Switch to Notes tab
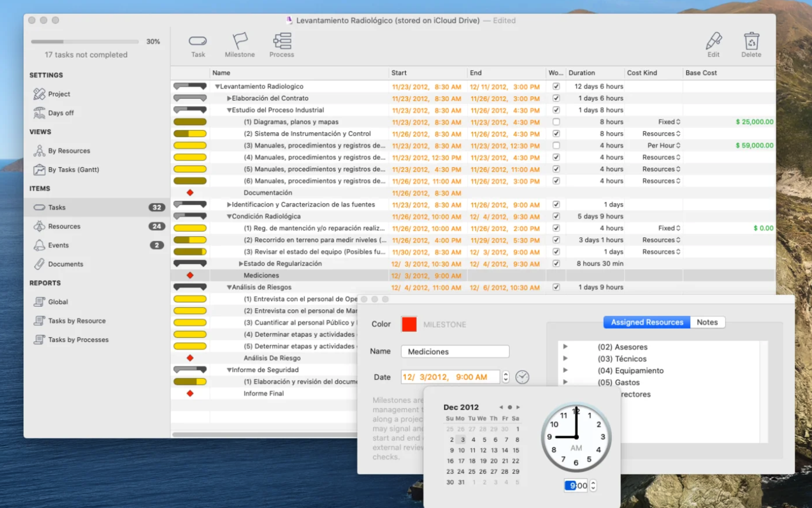The image size is (812, 508). pyautogui.click(x=707, y=322)
